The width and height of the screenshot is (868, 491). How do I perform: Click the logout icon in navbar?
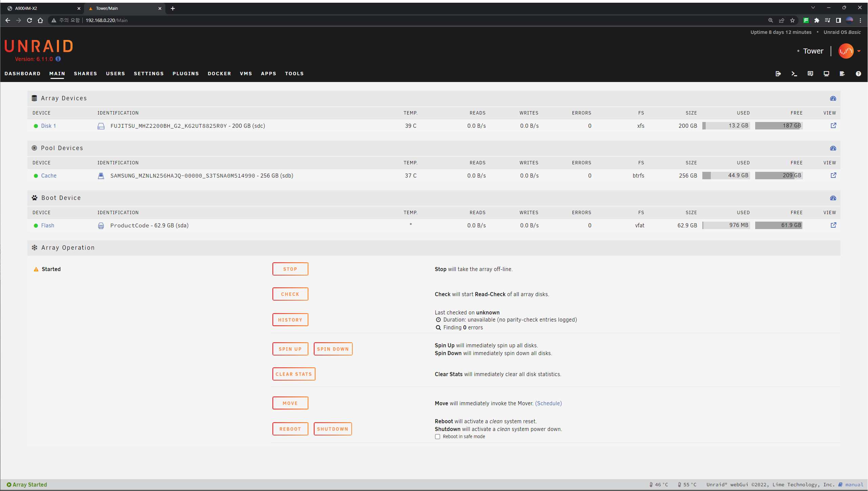[778, 74]
